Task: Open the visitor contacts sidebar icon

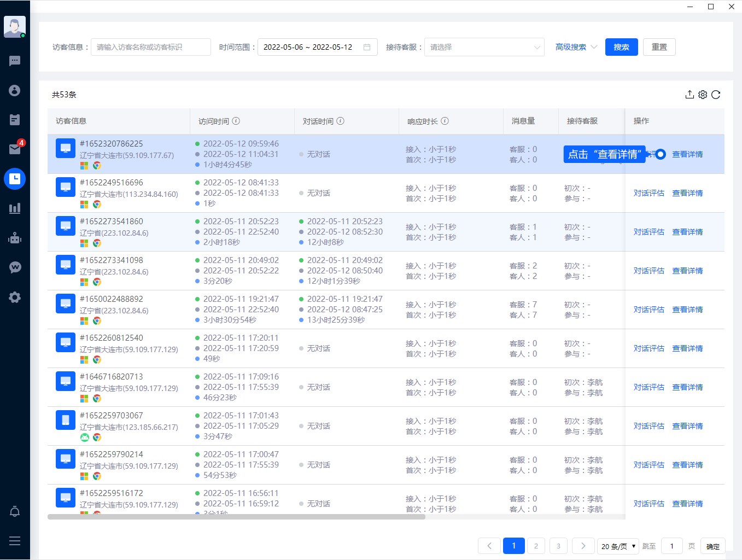Action: (x=15, y=90)
